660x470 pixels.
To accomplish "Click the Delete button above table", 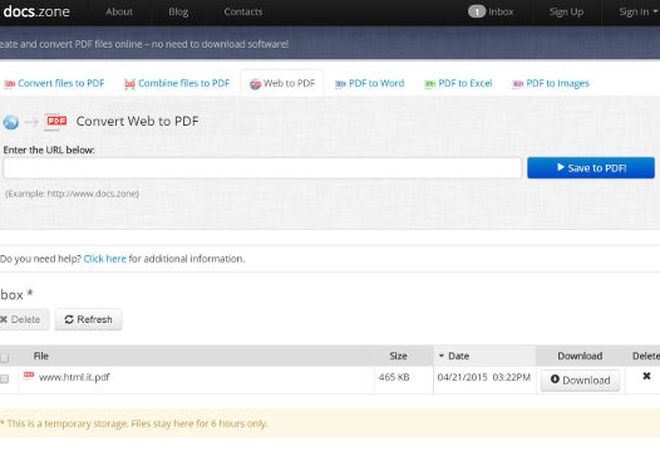I will [23, 320].
